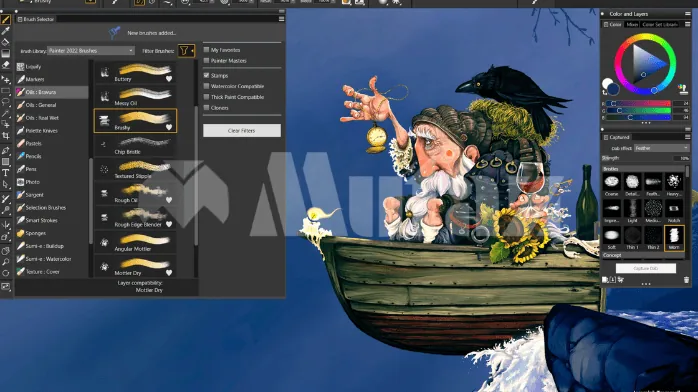Adjust the blue B color slider
This screenshot has height=392, width=698.
click(x=638, y=117)
